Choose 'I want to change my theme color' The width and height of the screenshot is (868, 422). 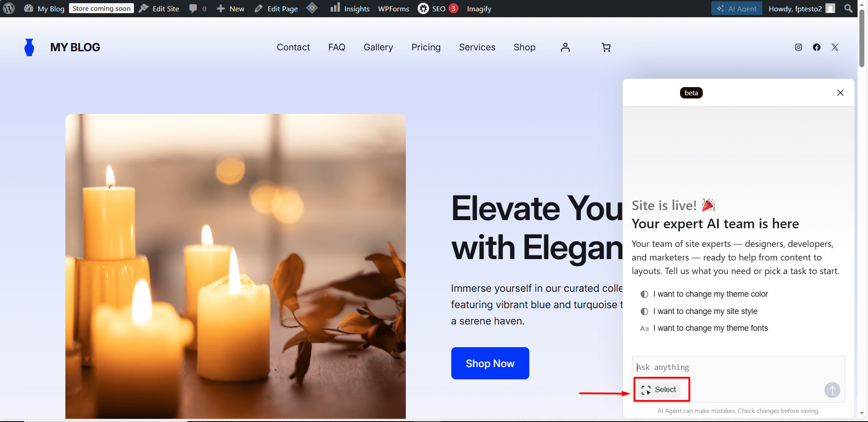click(x=710, y=294)
